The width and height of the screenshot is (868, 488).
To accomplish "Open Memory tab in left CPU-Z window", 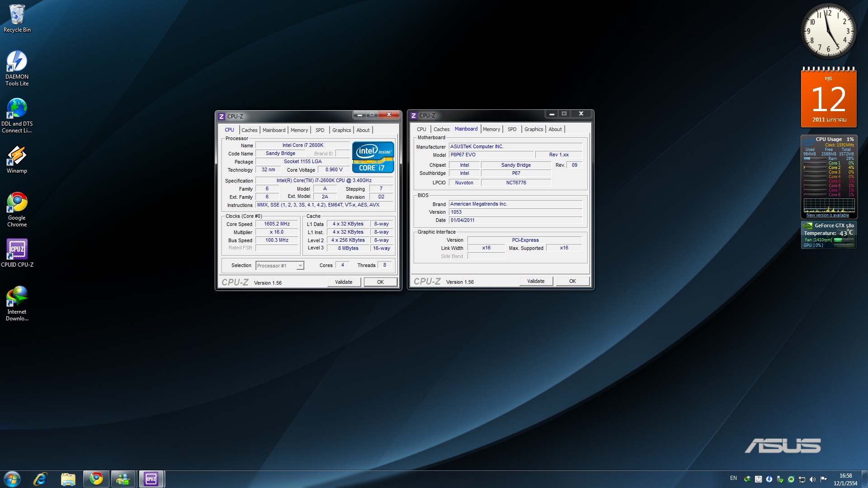I will 299,130.
